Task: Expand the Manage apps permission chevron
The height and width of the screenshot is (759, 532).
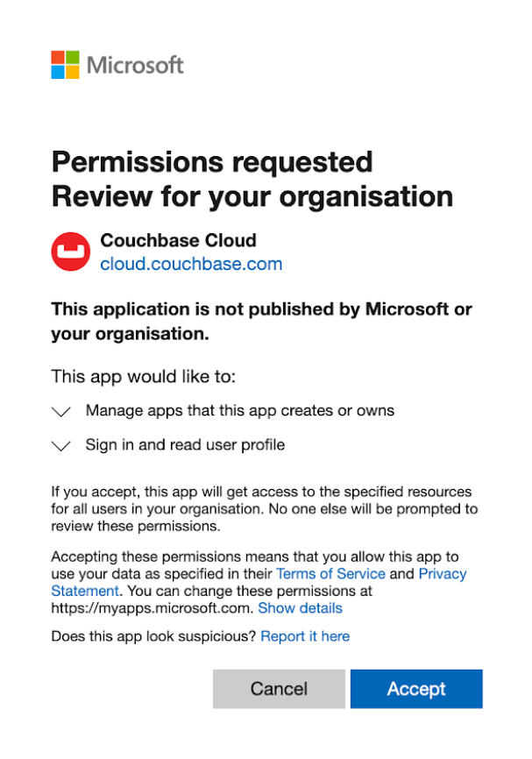Action: pyautogui.click(x=61, y=410)
